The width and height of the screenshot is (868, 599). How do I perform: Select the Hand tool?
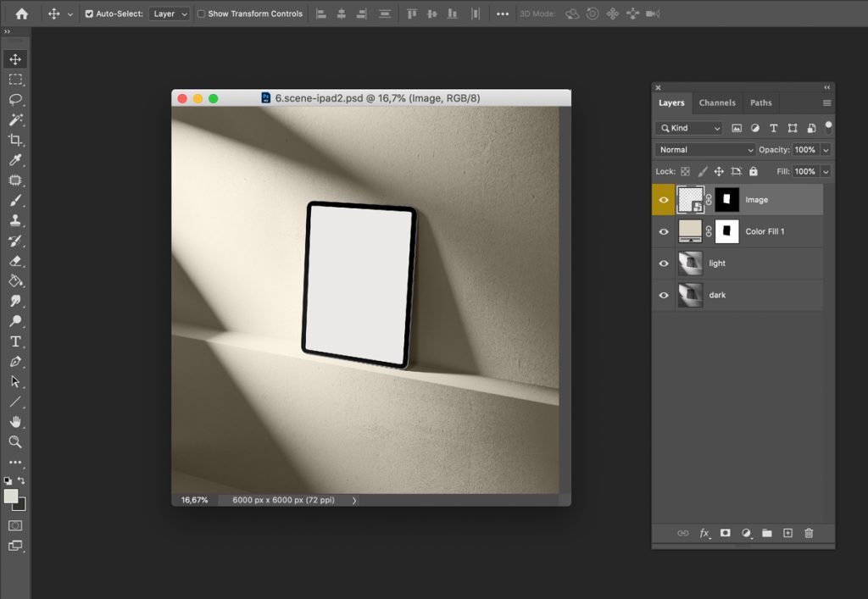15,422
